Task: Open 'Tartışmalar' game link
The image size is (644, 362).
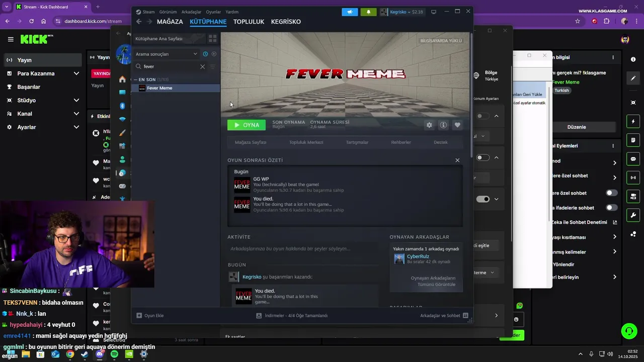Action: (357, 142)
